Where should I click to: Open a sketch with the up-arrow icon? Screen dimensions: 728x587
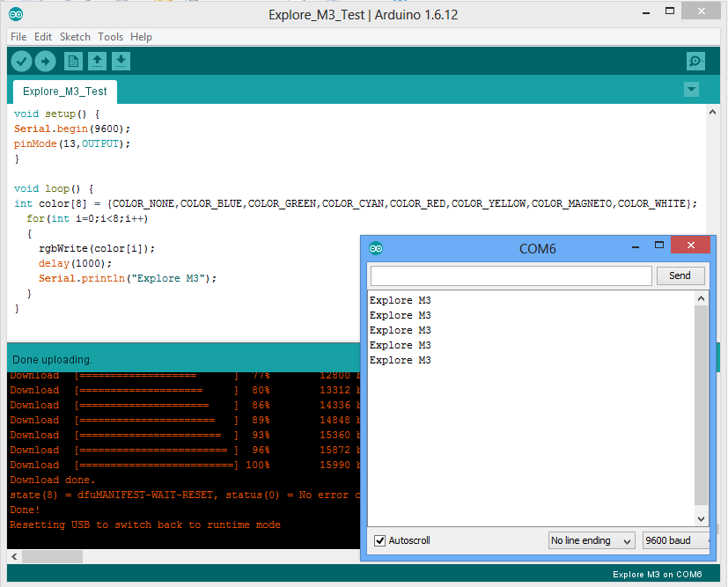(x=97, y=62)
